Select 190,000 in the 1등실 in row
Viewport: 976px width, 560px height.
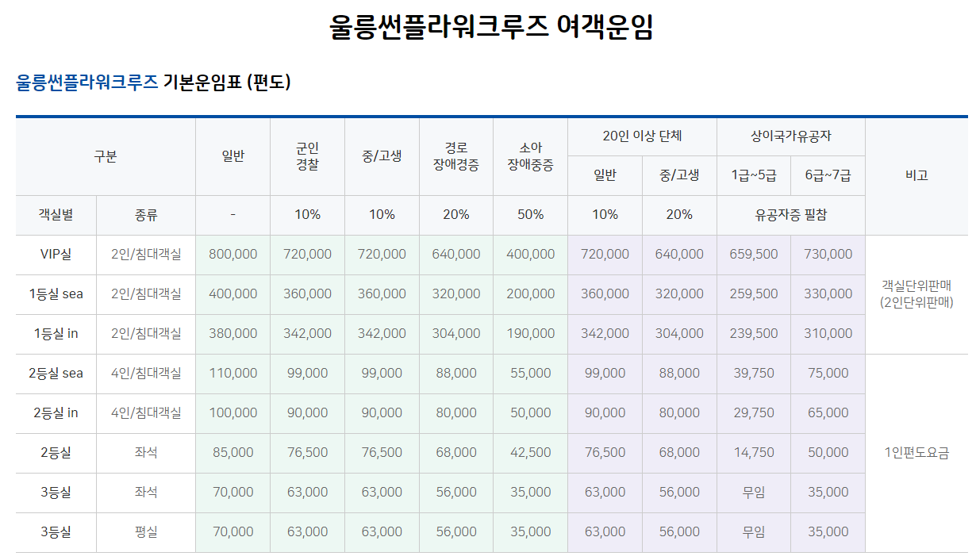pyautogui.click(x=531, y=334)
